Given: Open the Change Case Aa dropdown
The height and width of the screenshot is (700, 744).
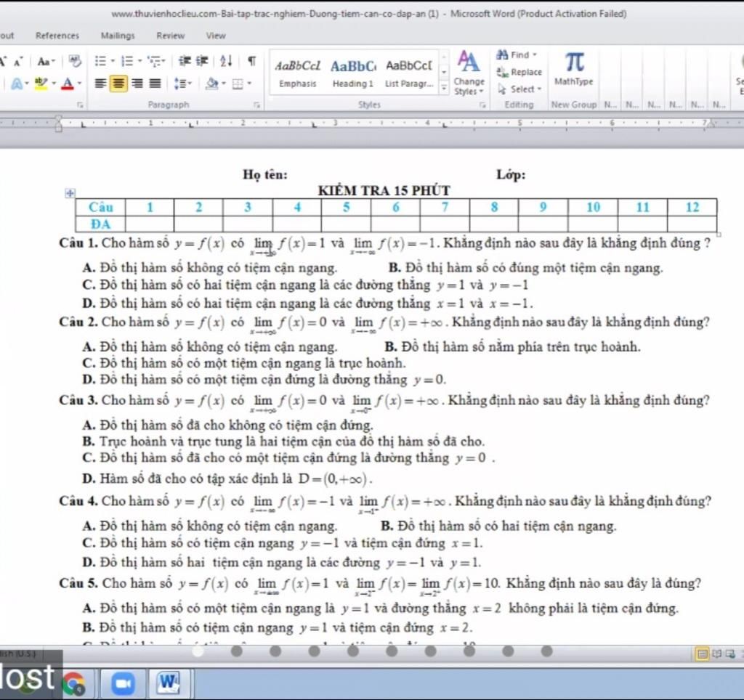Looking at the screenshot, I should tap(46, 61).
